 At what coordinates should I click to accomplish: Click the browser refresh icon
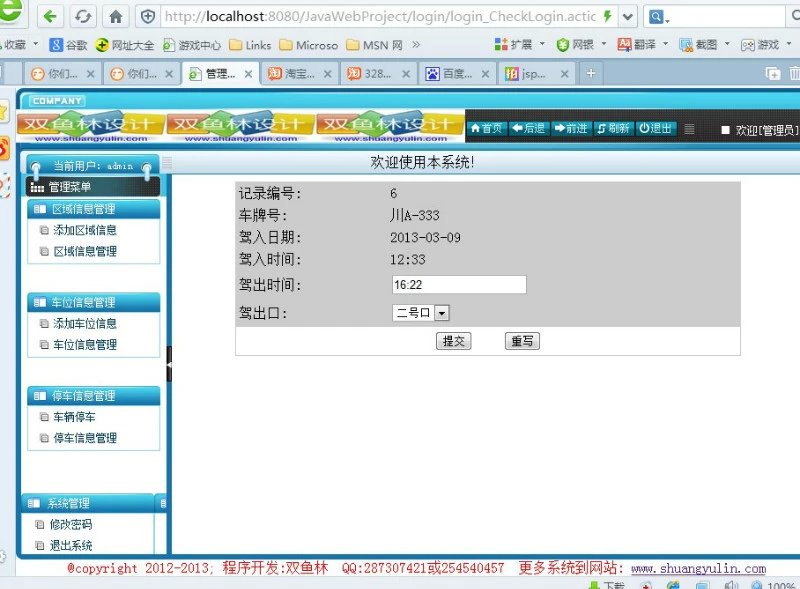pyautogui.click(x=83, y=16)
